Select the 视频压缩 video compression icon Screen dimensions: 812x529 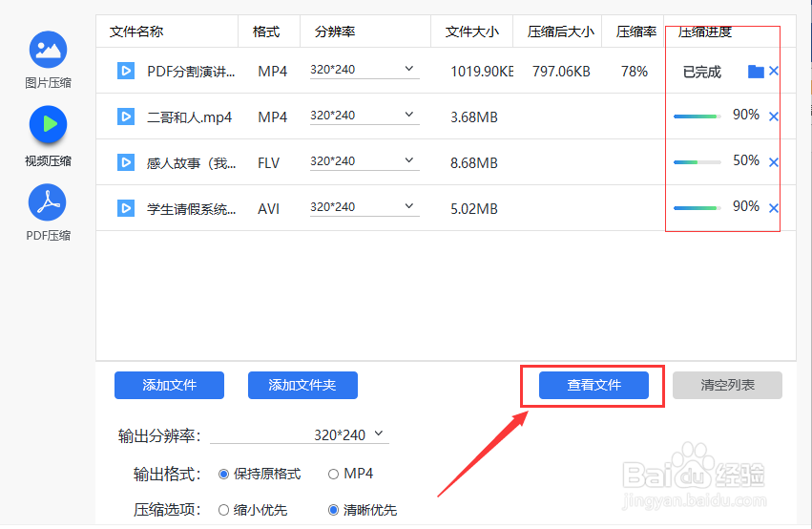pyautogui.click(x=48, y=124)
